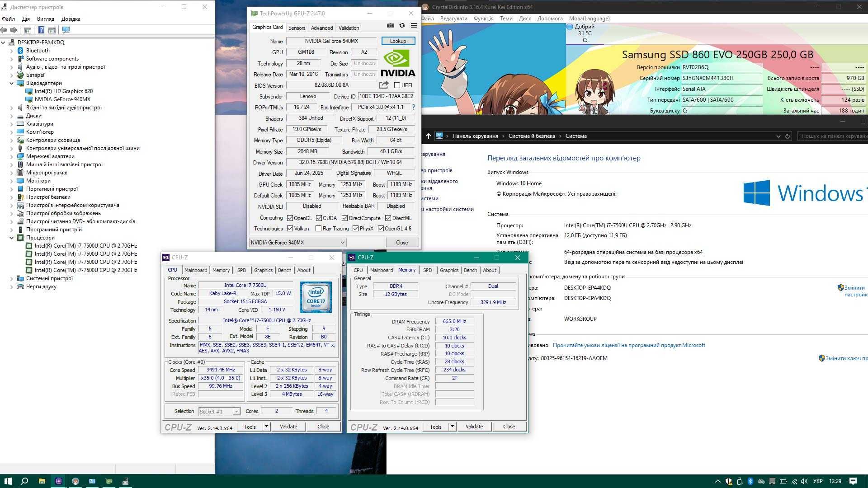
Task: Click the CrystalDiskInfo taskbar icon
Action: point(75,481)
